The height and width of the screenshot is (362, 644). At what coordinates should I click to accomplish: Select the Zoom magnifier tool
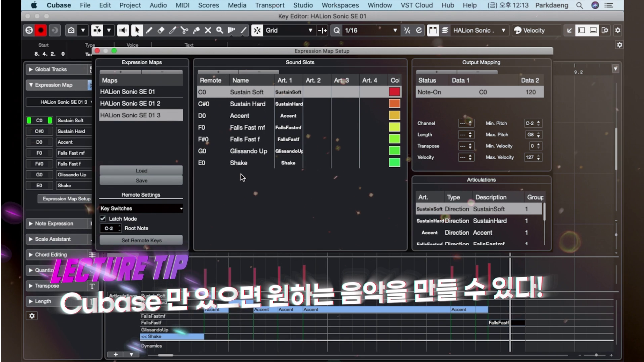[220, 31]
